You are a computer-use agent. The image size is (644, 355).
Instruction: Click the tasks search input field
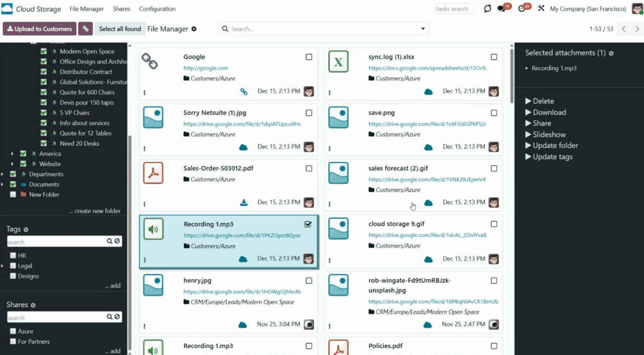[x=454, y=9]
